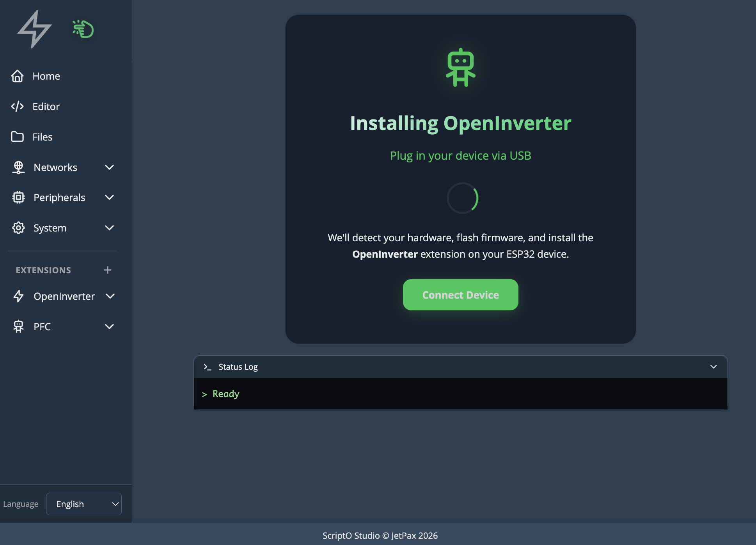756x545 pixels.
Task: Expand the Networks submenu chevron
Action: click(x=110, y=167)
